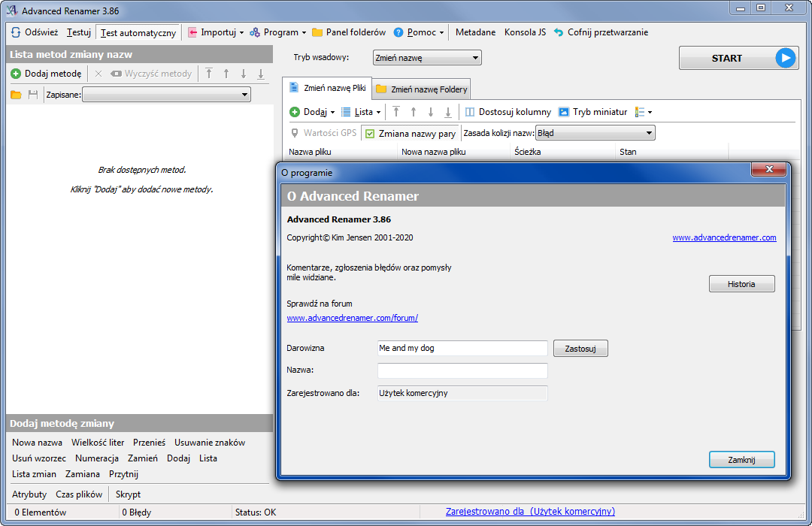Screen dimensions: 812x526
Task: Click Zarejestrowano dla status bar link
Action: click(530, 512)
